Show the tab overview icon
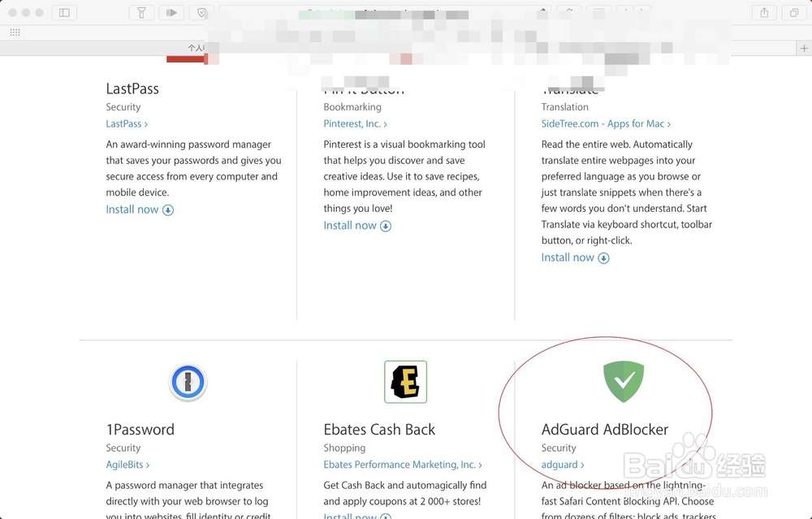The image size is (812, 519). click(794, 12)
